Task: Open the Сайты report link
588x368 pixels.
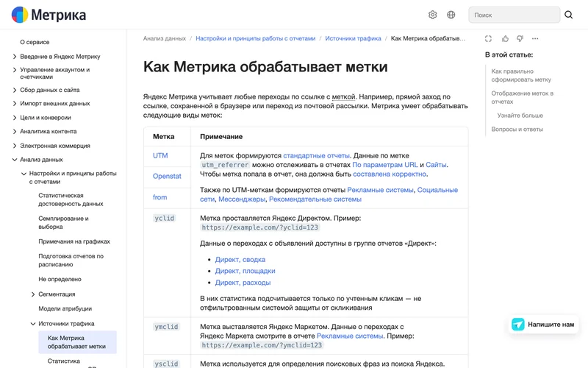Action: click(436, 164)
